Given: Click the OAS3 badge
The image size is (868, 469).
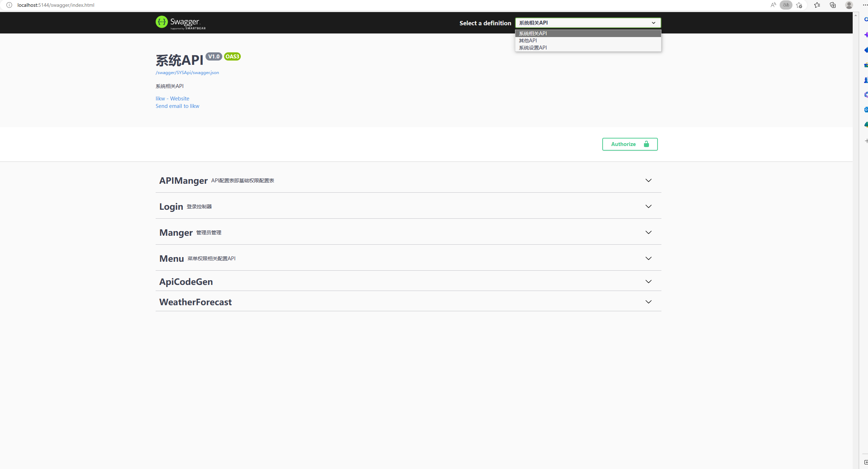Looking at the screenshot, I should click(x=232, y=56).
